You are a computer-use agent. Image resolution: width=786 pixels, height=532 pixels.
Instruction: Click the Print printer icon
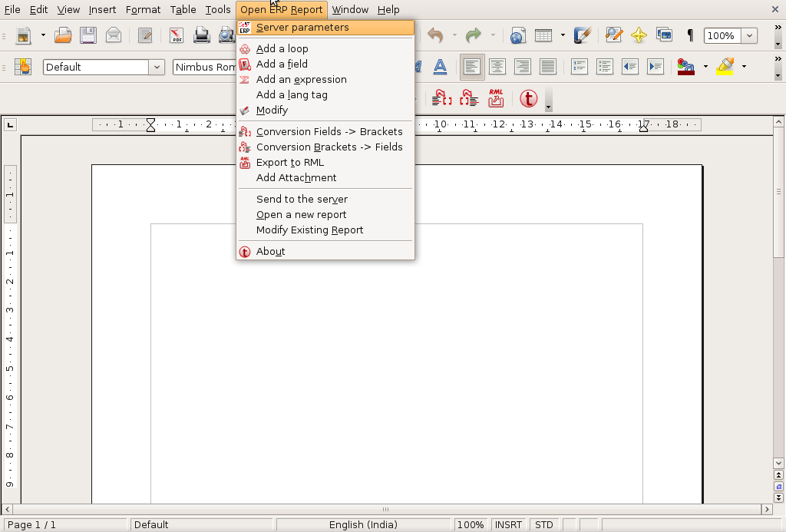click(x=202, y=35)
